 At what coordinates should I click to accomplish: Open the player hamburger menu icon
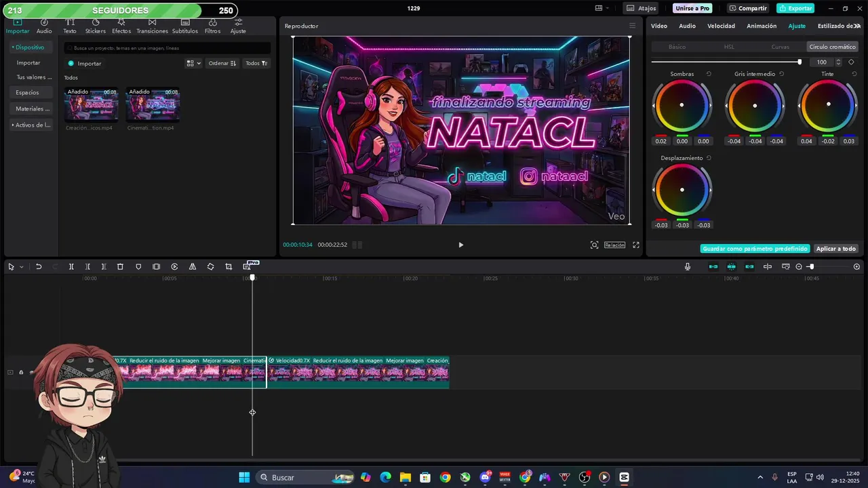(x=632, y=26)
